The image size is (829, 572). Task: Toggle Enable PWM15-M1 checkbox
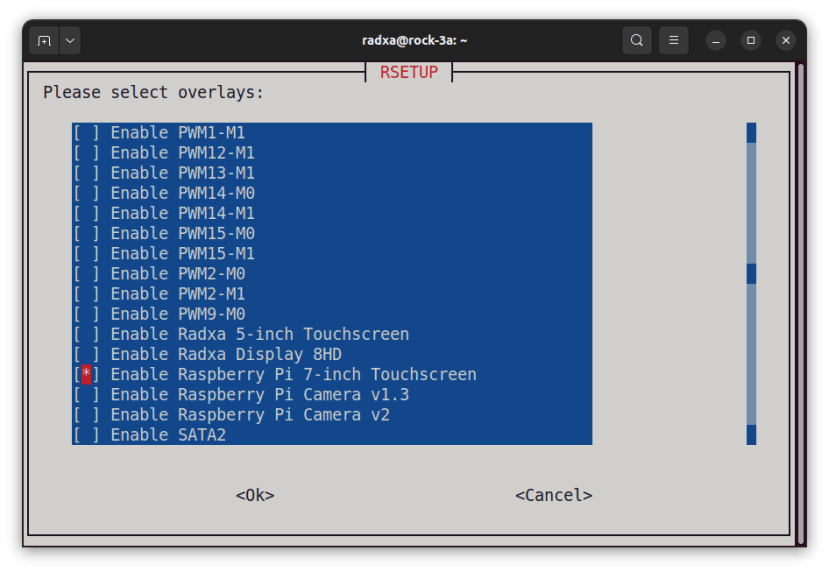86,253
